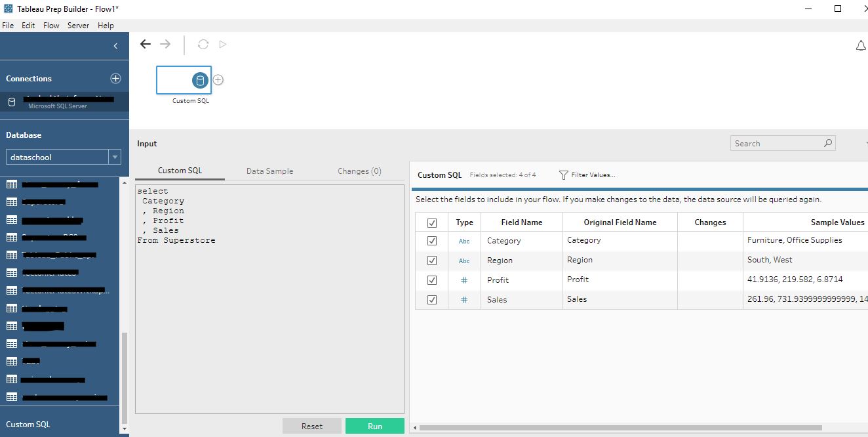
Task: Run the Custom SQL query
Action: [374, 425]
